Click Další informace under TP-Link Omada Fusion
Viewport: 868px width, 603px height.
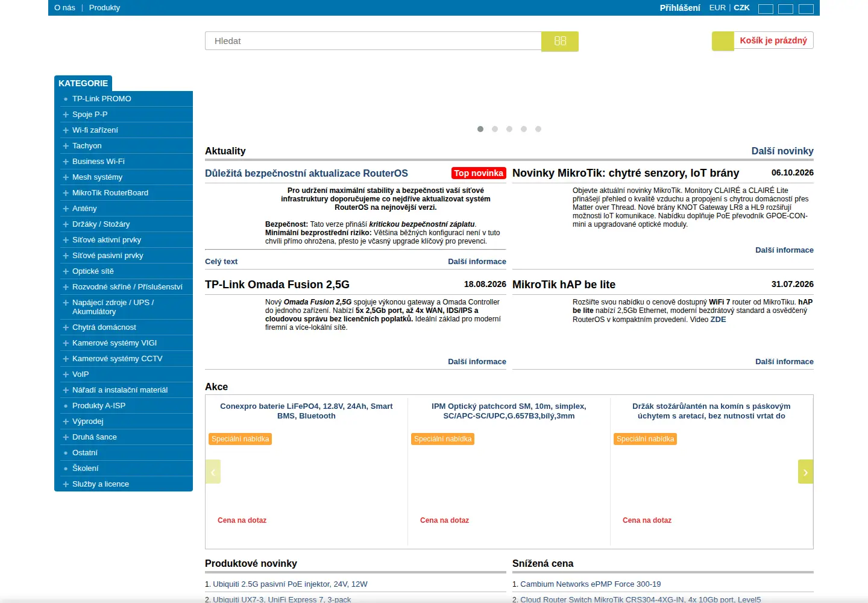477,362
